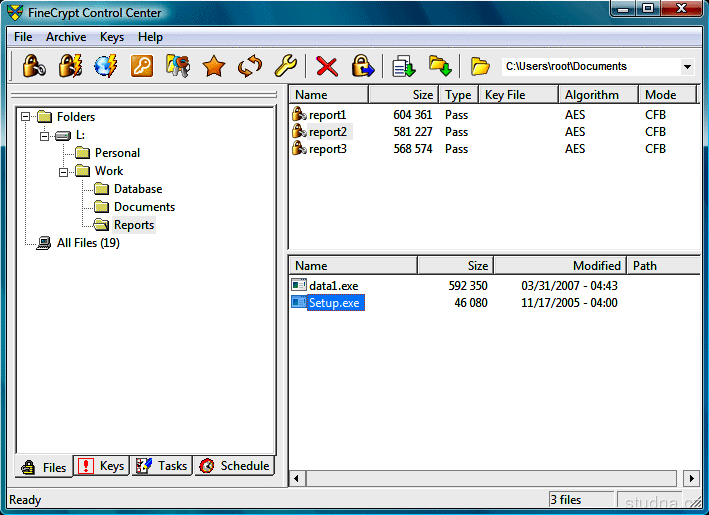Switch to the Schedule tab
The width and height of the screenshot is (709, 515).
click(x=234, y=466)
